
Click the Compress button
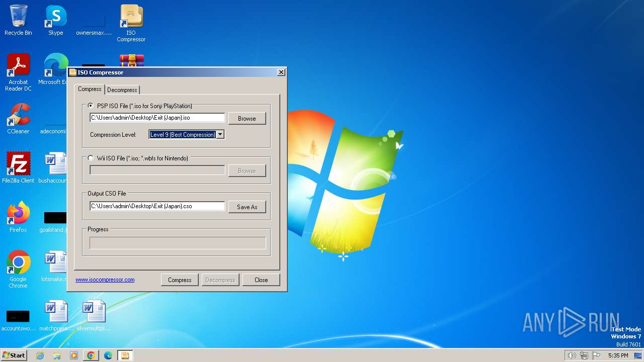(x=180, y=280)
